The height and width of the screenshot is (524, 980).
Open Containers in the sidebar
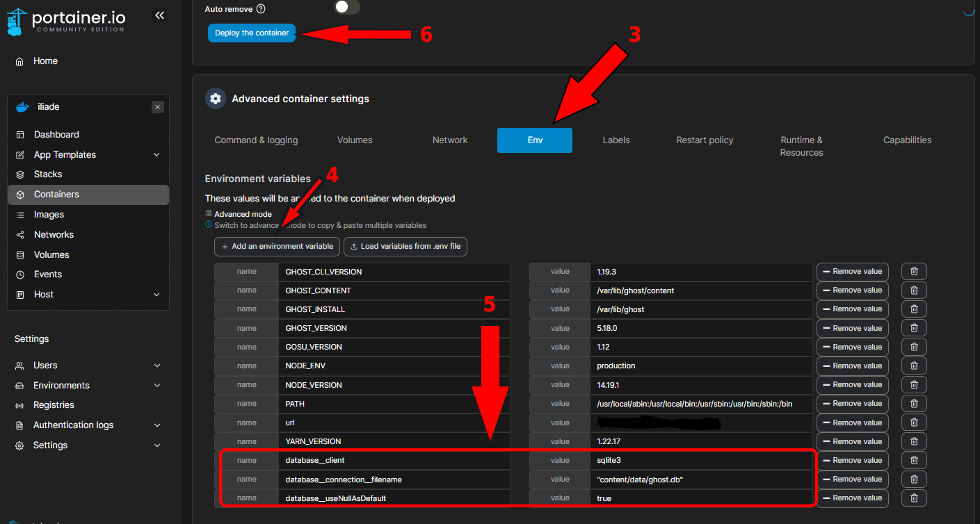pos(88,195)
